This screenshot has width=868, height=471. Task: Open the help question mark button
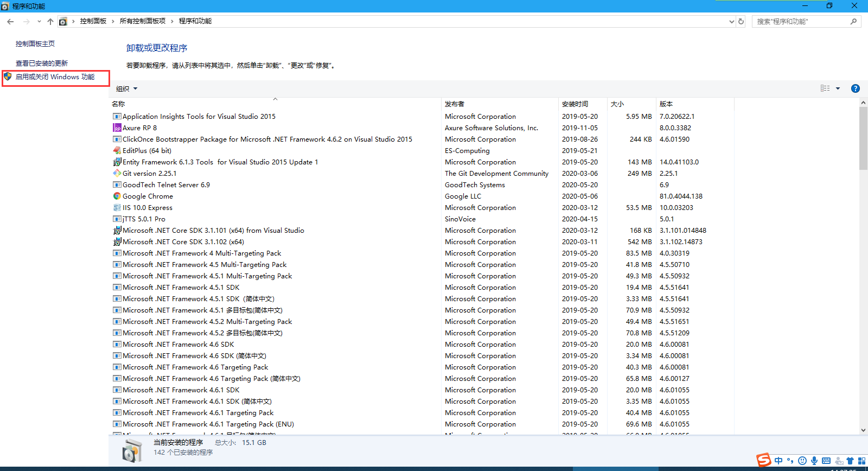pyautogui.click(x=856, y=88)
